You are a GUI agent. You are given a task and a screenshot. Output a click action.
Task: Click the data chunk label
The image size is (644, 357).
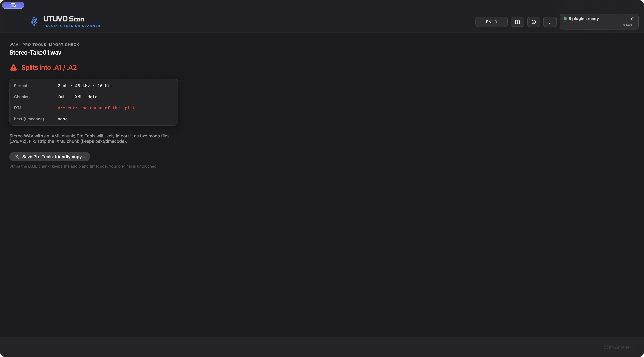point(92,97)
